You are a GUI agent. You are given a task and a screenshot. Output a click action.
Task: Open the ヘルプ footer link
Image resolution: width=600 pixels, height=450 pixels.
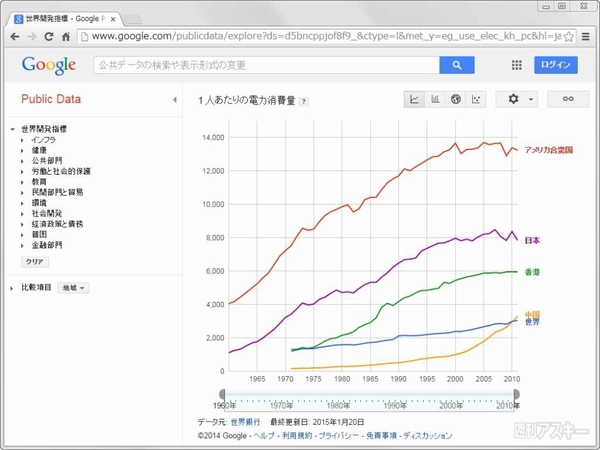264,435
